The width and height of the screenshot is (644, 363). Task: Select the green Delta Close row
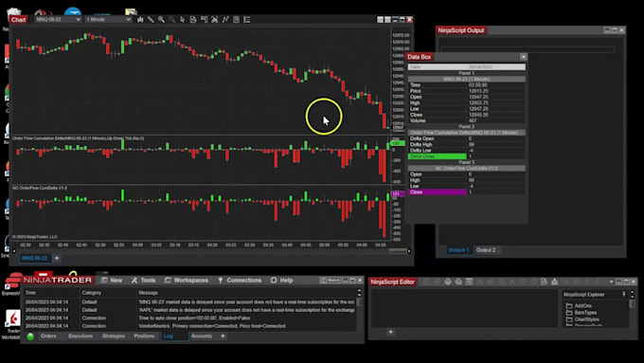(x=466, y=156)
